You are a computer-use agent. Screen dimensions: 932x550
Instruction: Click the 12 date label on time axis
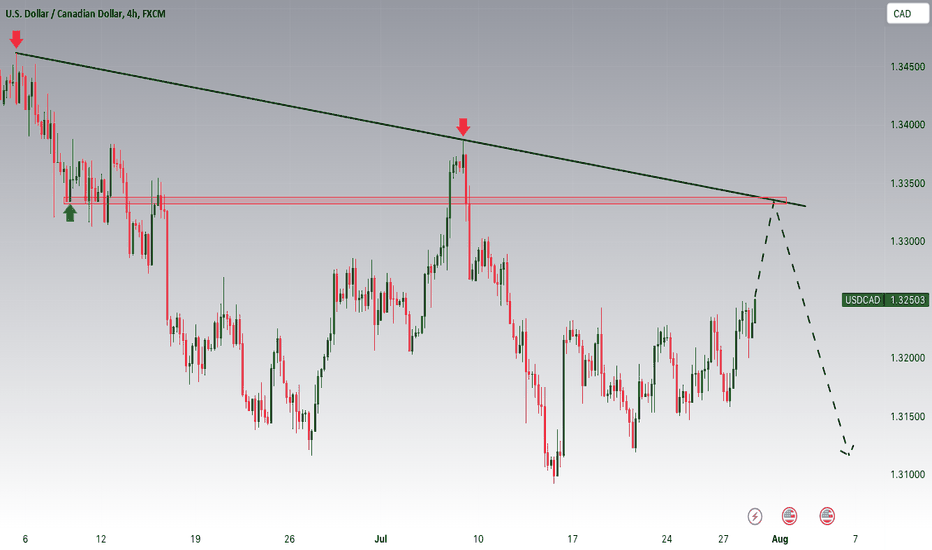[101, 539]
